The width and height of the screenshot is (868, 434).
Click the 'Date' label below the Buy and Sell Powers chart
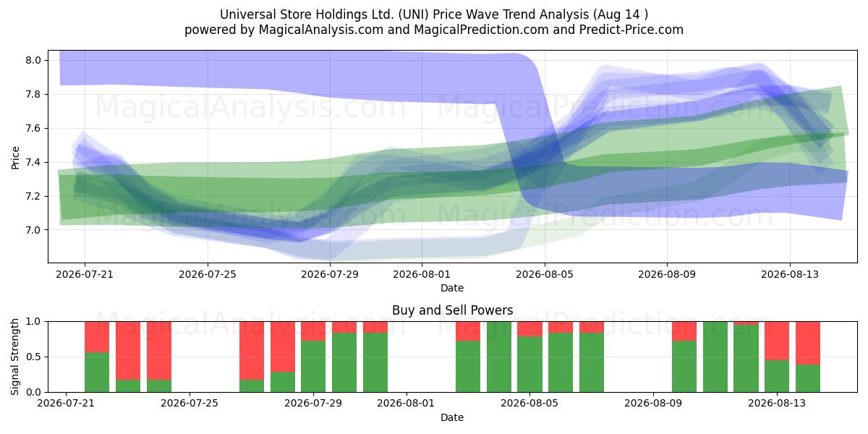452,417
